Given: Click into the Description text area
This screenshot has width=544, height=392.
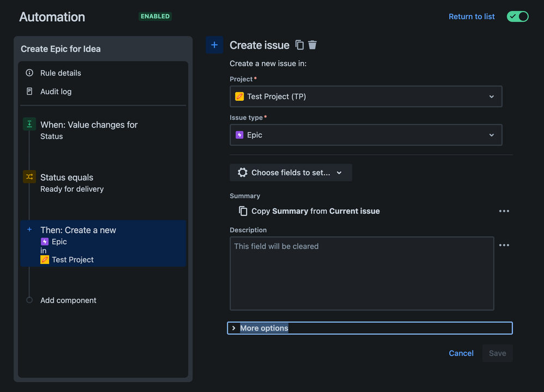Looking at the screenshot, I should (x=362, y=273).
